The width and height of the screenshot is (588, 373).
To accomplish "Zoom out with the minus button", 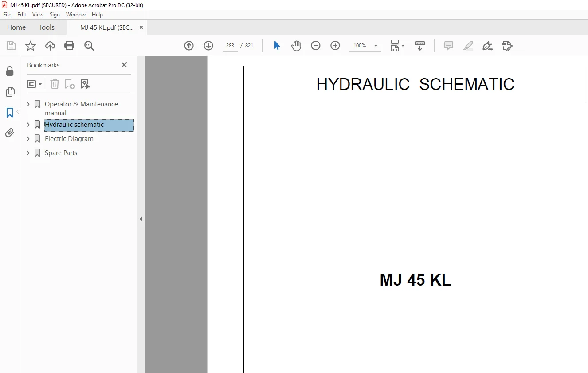I will [316, 46].
